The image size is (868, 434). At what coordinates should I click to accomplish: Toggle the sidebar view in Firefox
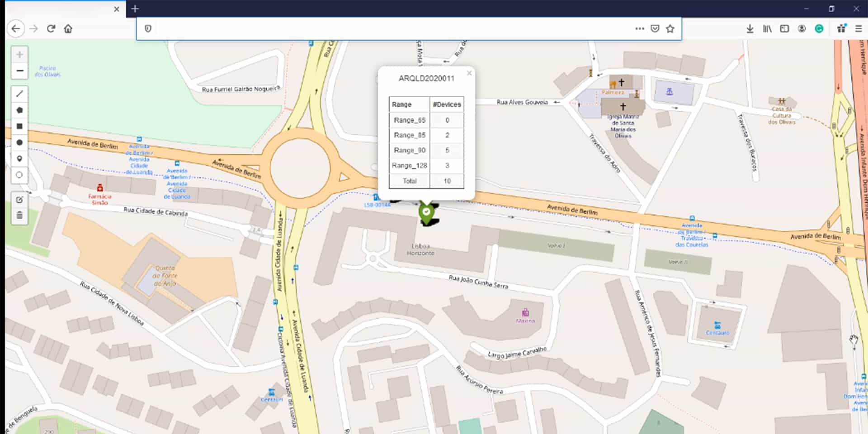click(x=784, y=28)
